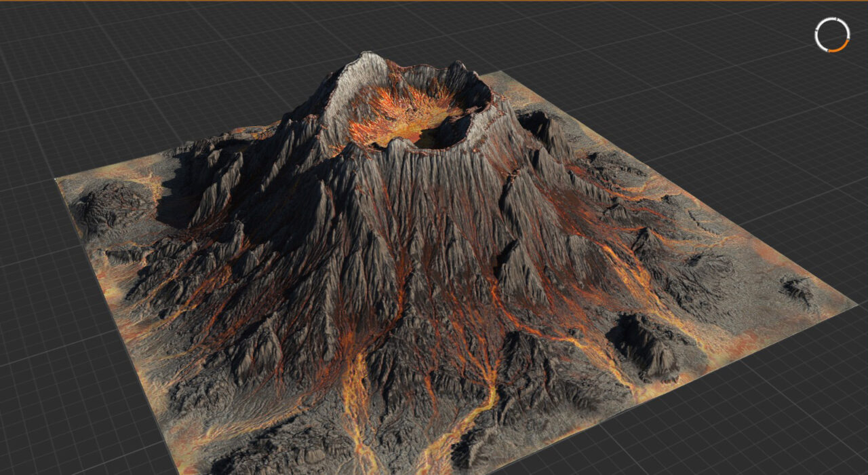
Task: Click the orange bar at the top edge
Action: pos(434,2)
